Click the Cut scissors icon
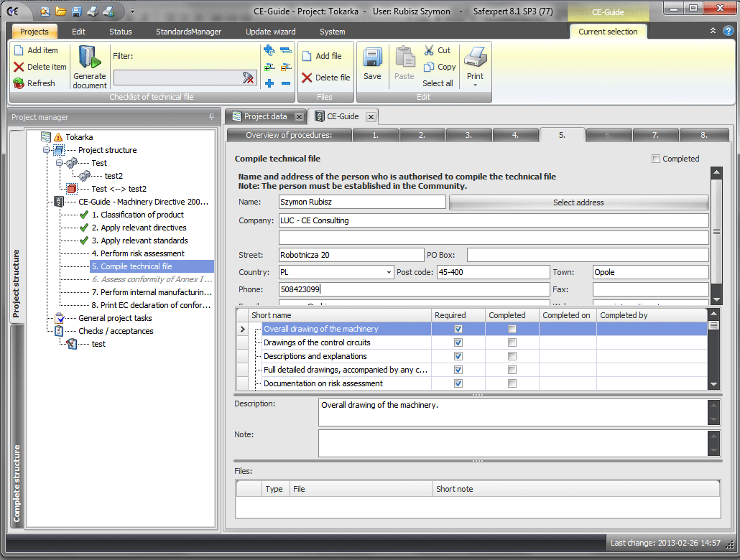The image size is (740, 560). tap(429, 50)
